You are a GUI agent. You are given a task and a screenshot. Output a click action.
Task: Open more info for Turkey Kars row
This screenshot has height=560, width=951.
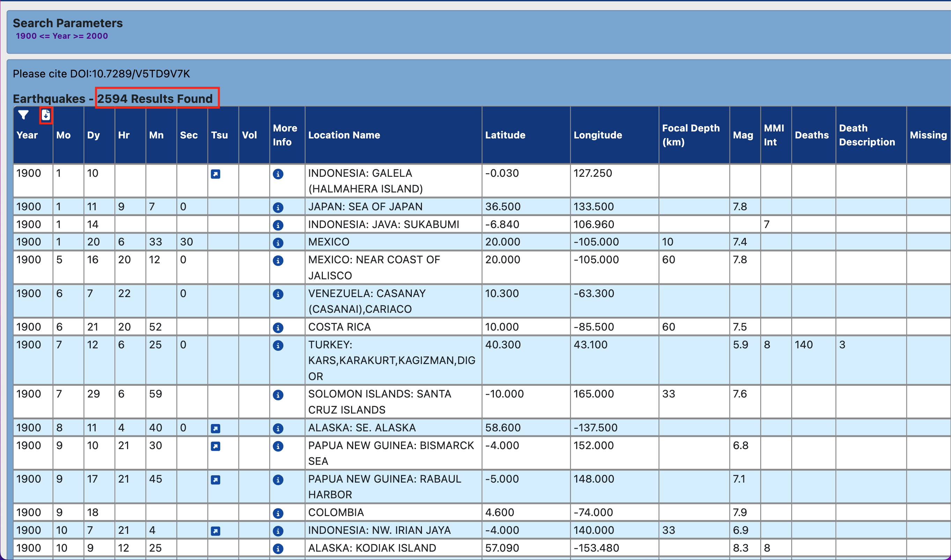[x=278, y=345]
